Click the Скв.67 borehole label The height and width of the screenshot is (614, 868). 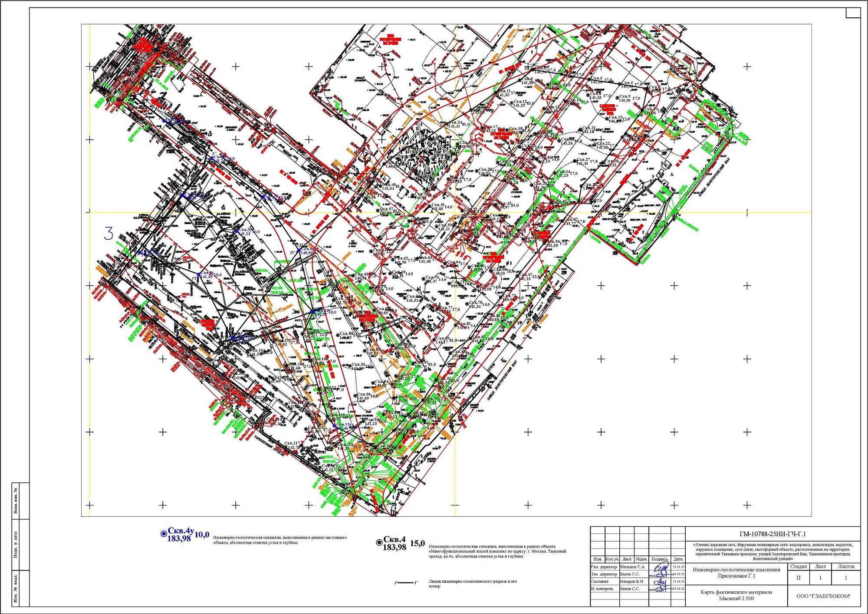point(526,275)
